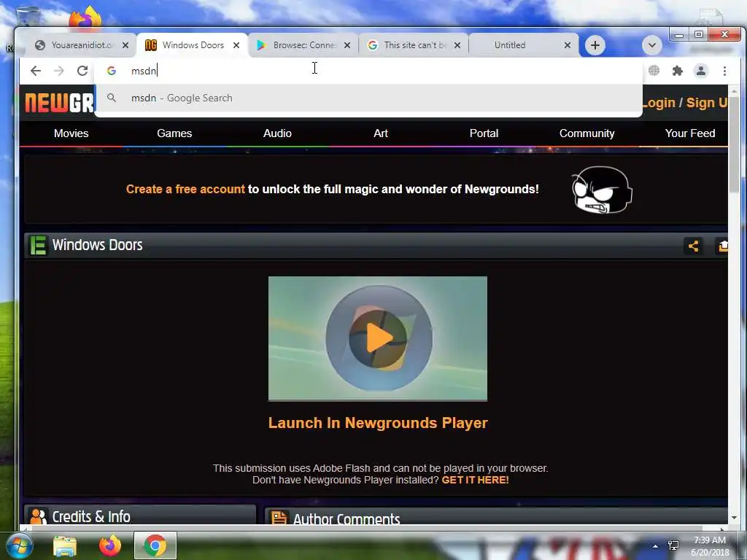Image resolution: width=747 pixels, height=560 pixels.
Task: Click the network tray icon
Action: click(673, 545)
